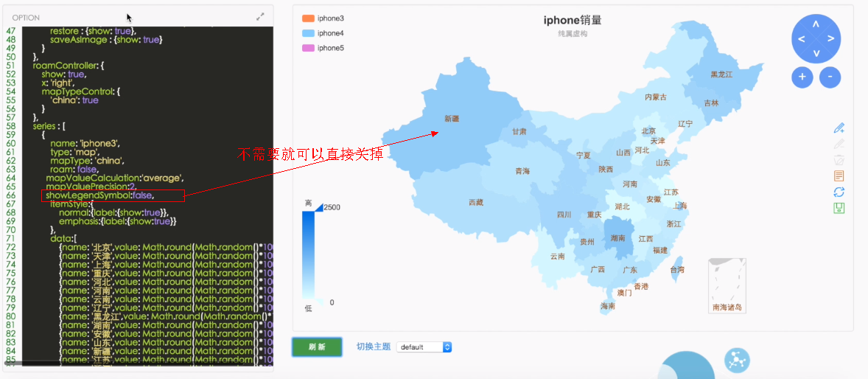Viewport: 868px width, 379px height.
Task: Select the 南海诸岛 inset map thumbnail
Action: point(727,286)
